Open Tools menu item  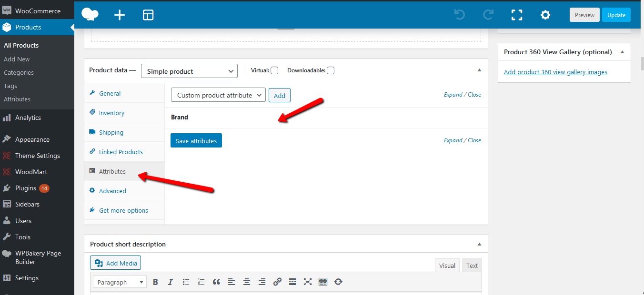[37, 237]
